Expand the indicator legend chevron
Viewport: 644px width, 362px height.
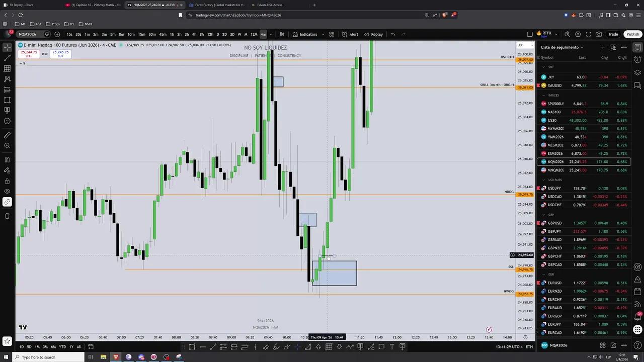coord(21,63)
